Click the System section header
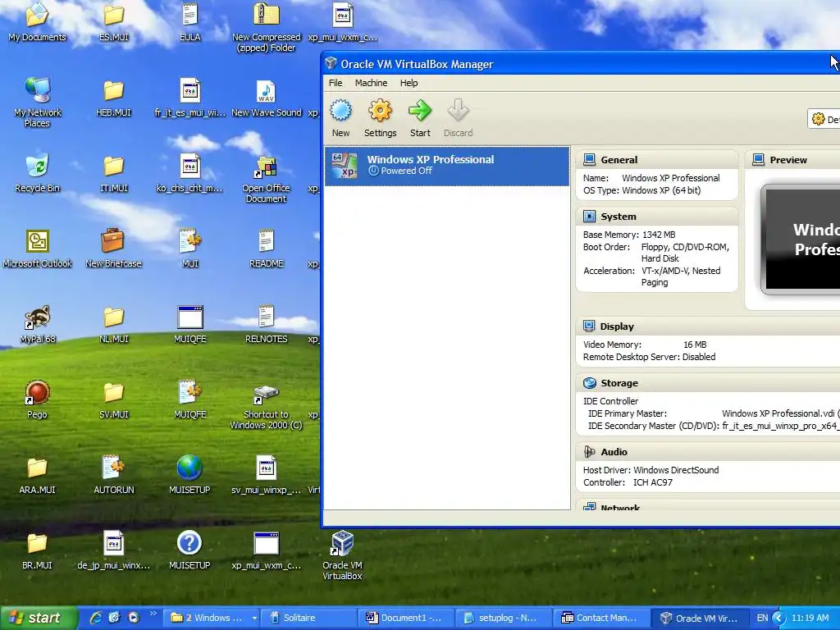This screenshot has height=630, width=840. 657,217
